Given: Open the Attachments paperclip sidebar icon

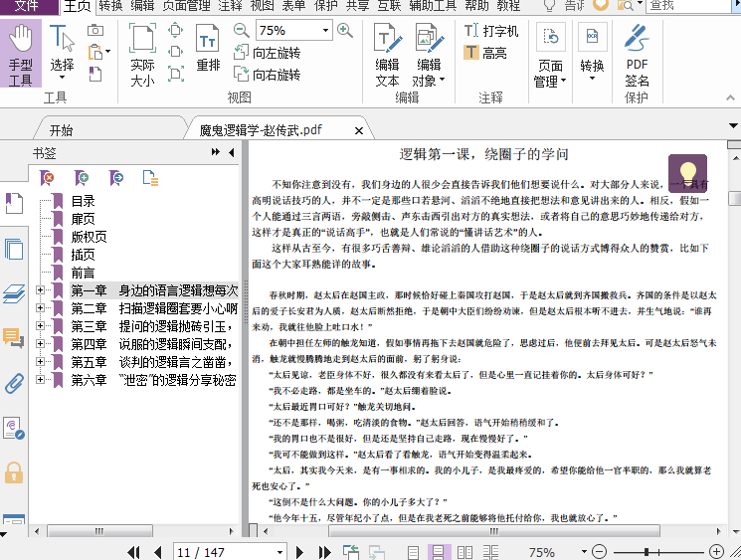Looking at the screenshot, I should coord(14,383).
